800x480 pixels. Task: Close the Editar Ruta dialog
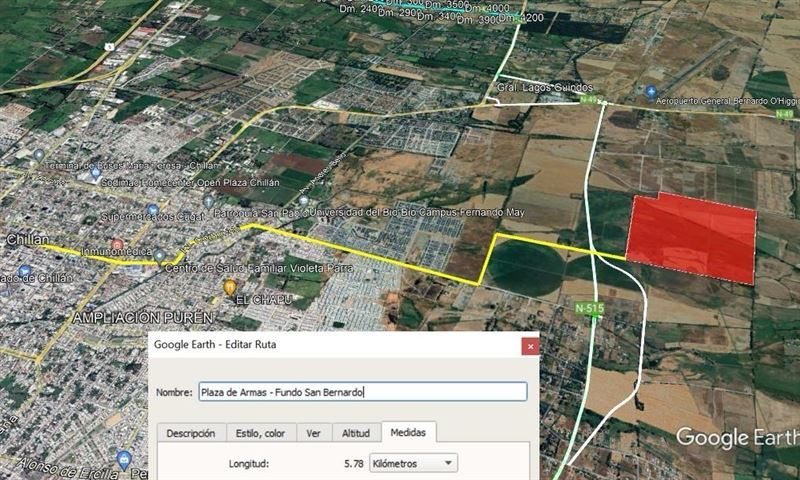point(530,346)
